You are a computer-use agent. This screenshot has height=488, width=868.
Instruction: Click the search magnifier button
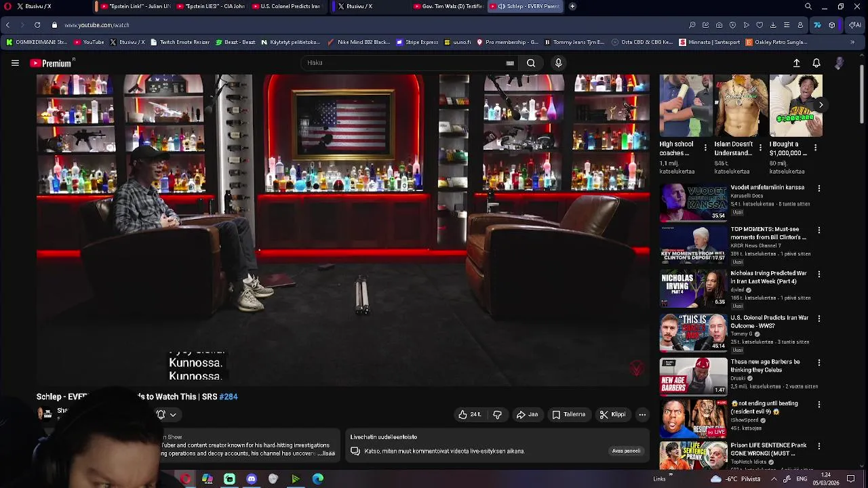click(531, 63)
